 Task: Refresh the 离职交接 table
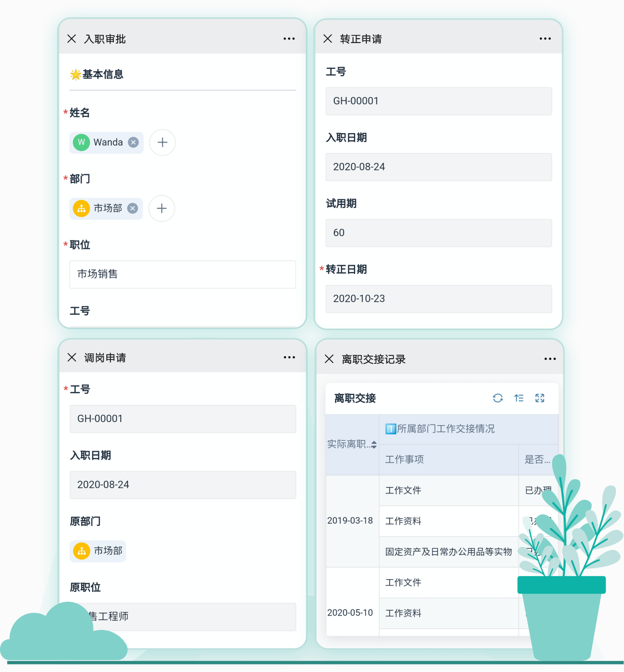tap(498, 398)
